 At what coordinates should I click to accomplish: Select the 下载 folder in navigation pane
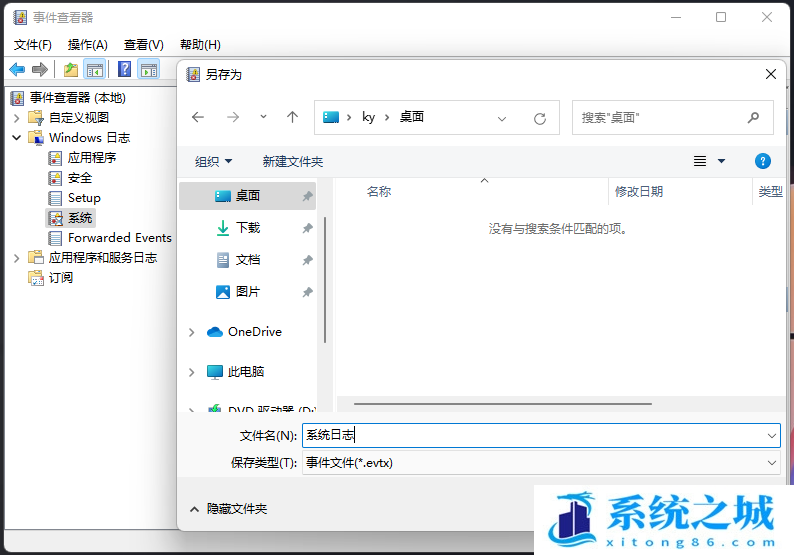point(247,228)
